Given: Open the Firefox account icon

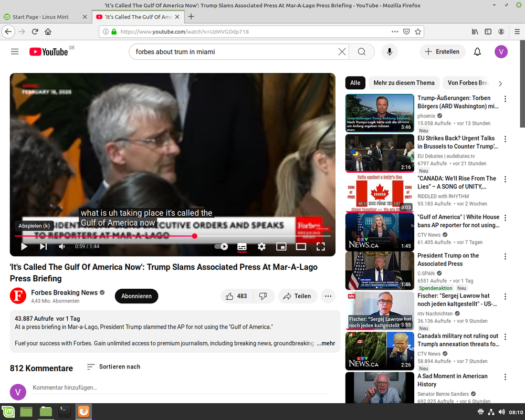Looking at the screenshot, I should [x=501, y=31].
